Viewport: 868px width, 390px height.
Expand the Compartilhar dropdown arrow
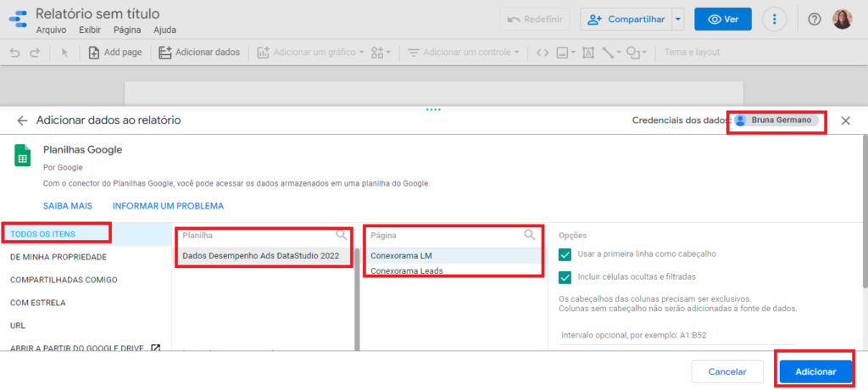click(x=678, y=19)
